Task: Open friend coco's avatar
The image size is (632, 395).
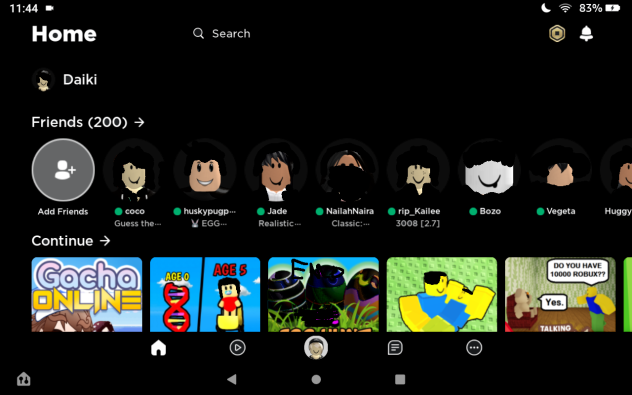Action: pos(134,170)
